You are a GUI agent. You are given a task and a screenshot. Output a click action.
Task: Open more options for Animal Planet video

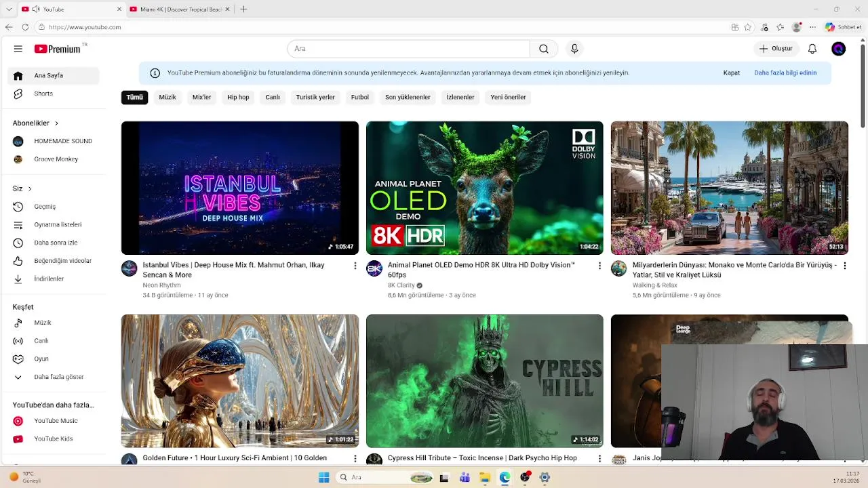[x=599, y=266]
